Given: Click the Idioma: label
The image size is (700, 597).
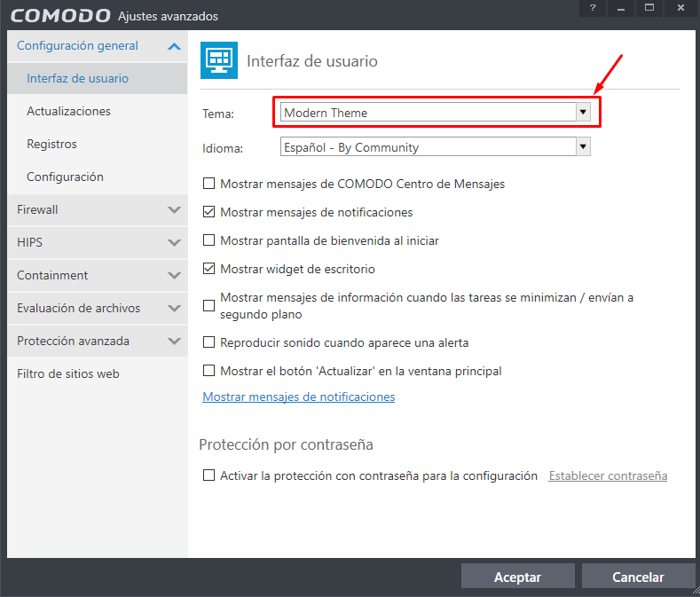Looking at the screenshot, I should 223,148.
